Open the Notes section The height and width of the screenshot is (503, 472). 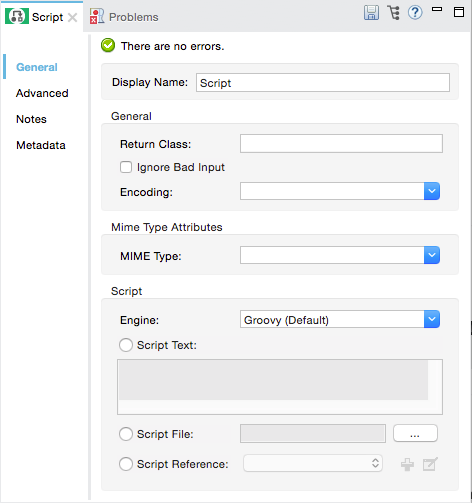(x=31, y=119)
